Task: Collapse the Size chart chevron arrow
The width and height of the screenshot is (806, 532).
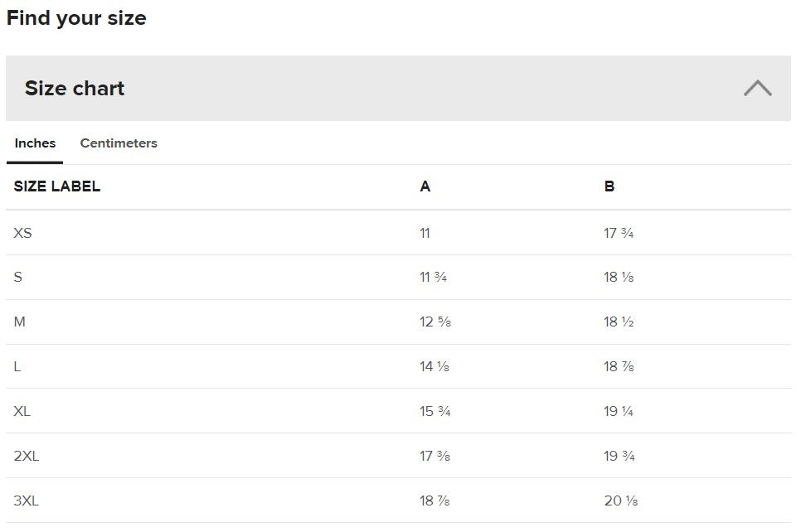Action: click(x=757, y=89)
